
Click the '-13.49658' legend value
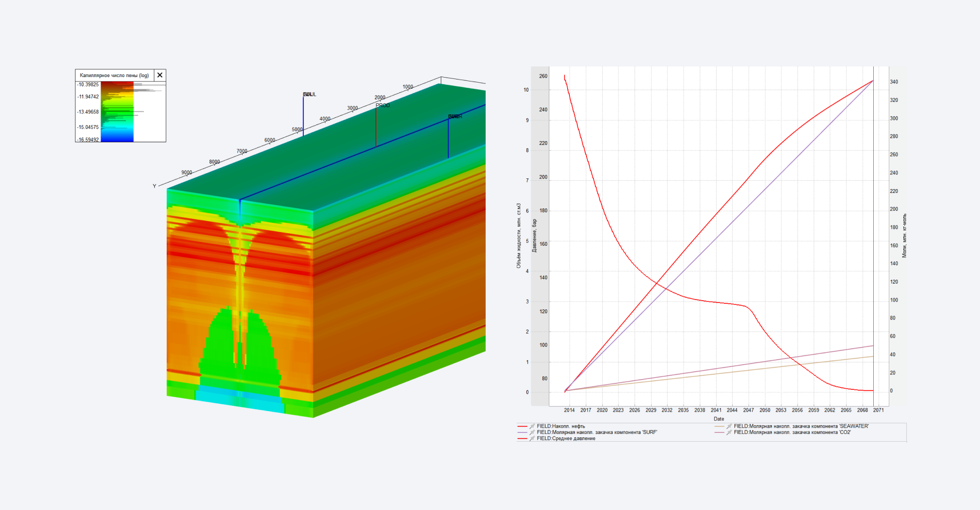88,112
